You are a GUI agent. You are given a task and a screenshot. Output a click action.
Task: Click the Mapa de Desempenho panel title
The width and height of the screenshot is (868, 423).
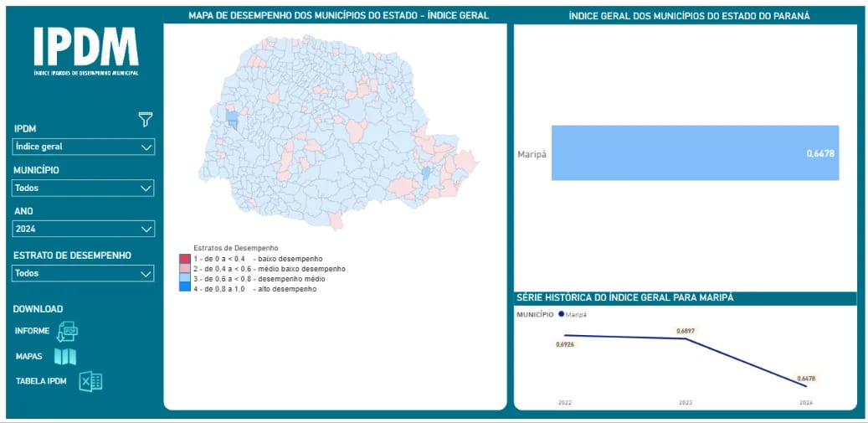[338, 16]
